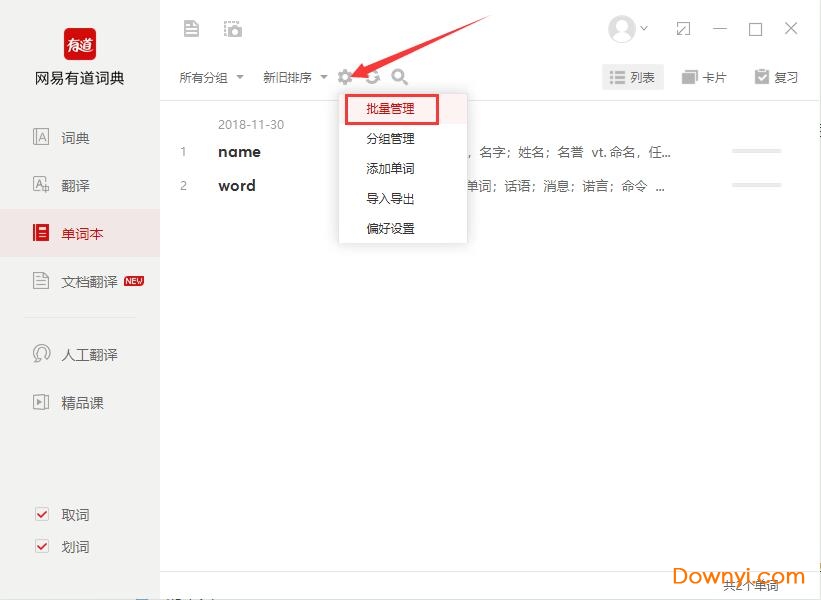Select 批量管理 from the menu
821x600 pixels.
click(x=390, y=109)
